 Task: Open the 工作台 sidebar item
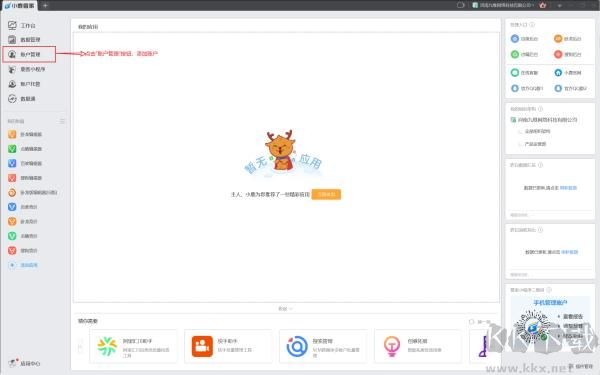click(22, 25)
